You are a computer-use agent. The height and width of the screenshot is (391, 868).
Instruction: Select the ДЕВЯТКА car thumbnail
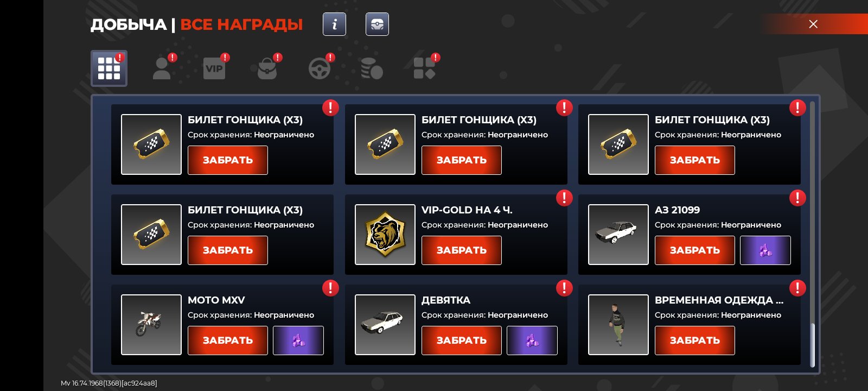pos(385,325)
